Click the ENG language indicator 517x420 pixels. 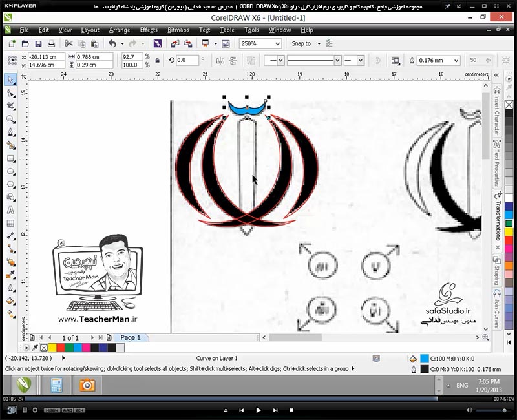click(x=462, y=385)
